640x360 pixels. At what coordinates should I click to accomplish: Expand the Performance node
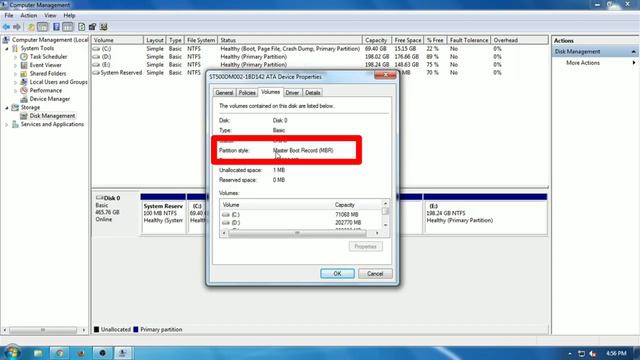pyautogui.click(x=16, y=91)
